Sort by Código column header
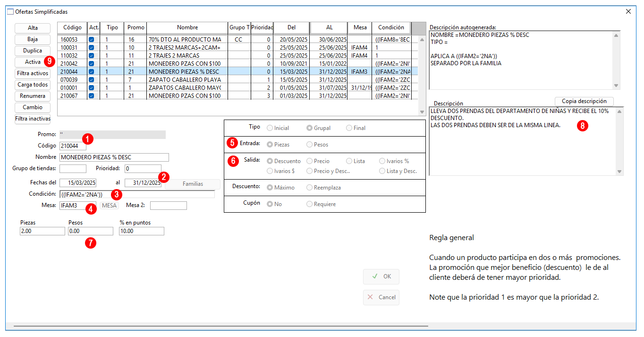Screen dimensions: 644x337 point(72,27)
